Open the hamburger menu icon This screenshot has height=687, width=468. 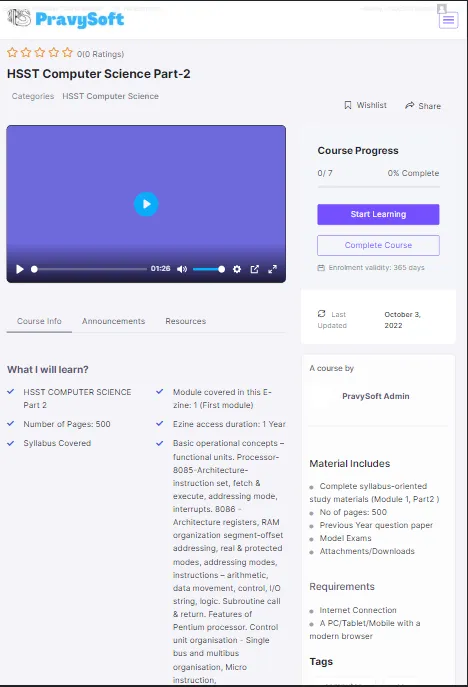(x=448, y=20)
